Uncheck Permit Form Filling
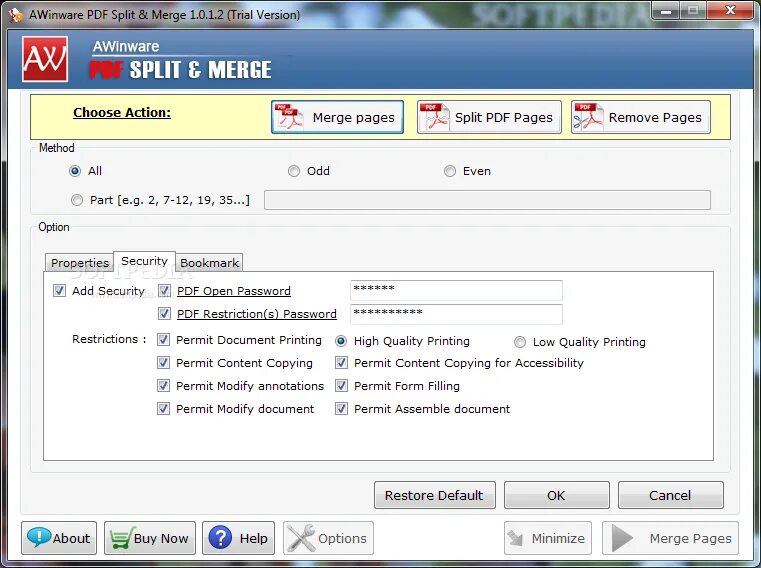 pyautogui.click(x=342, y=386)
